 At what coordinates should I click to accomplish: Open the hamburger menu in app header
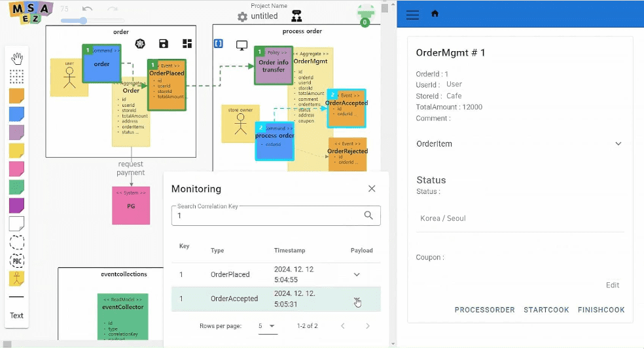pos(412,14)
